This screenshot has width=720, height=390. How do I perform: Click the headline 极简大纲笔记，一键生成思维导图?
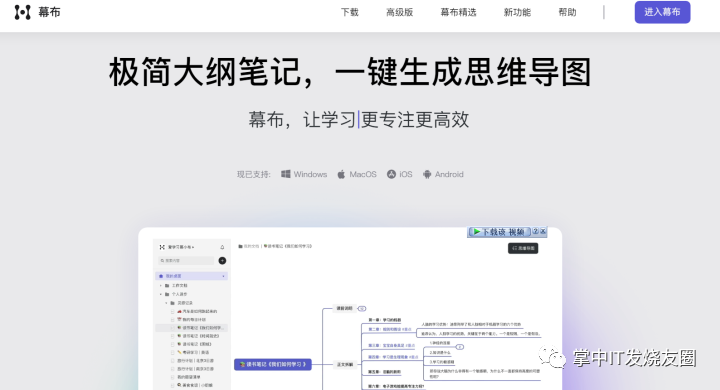click(x=350, y=72)
